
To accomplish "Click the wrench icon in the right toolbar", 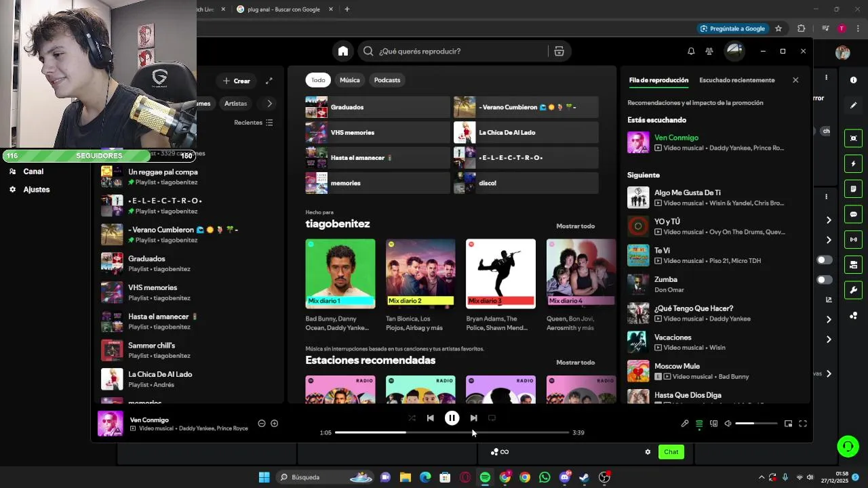I will point(854,290).
